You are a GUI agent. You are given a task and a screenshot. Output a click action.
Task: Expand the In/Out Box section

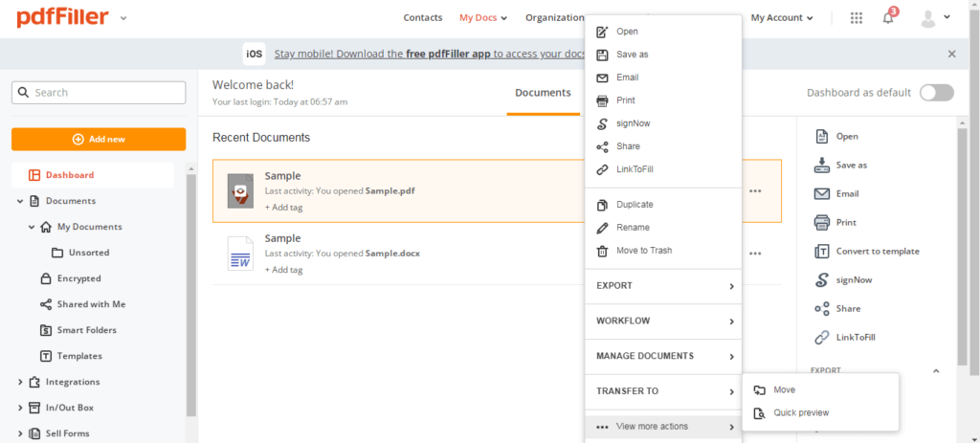coord(20,408)
